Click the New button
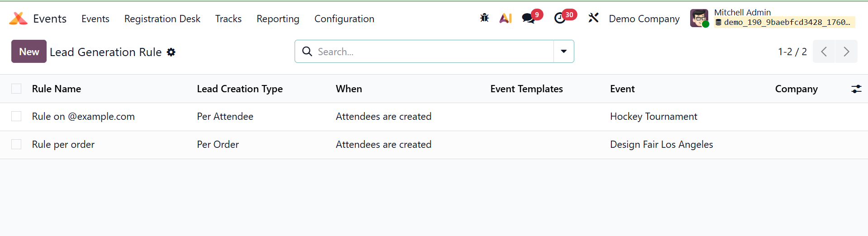Image resolution: width=868 pixels, height=236 pixels. click(x=29, y=52)
